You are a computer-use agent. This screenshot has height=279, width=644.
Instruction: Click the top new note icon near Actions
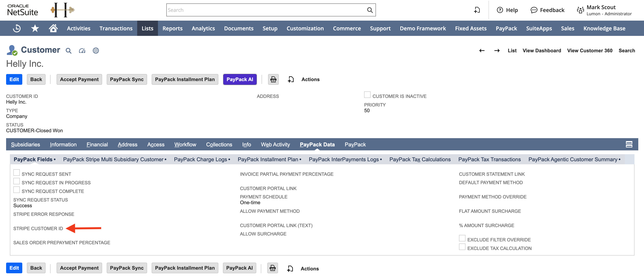point(291,79)
